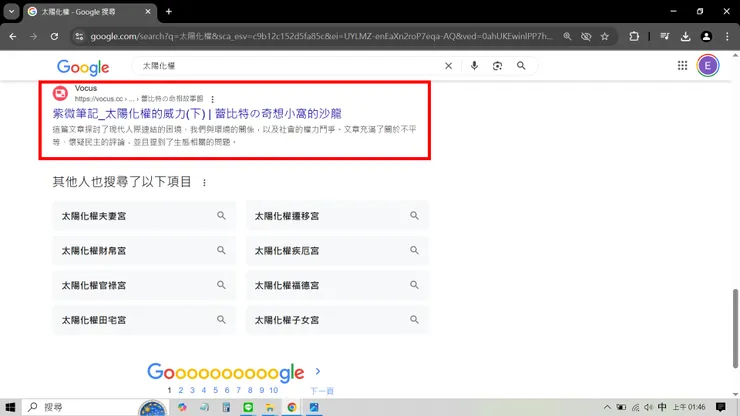Screen dimensions: 740x416
Task: Go to Google home via the logo
Action: coord(83,67)
